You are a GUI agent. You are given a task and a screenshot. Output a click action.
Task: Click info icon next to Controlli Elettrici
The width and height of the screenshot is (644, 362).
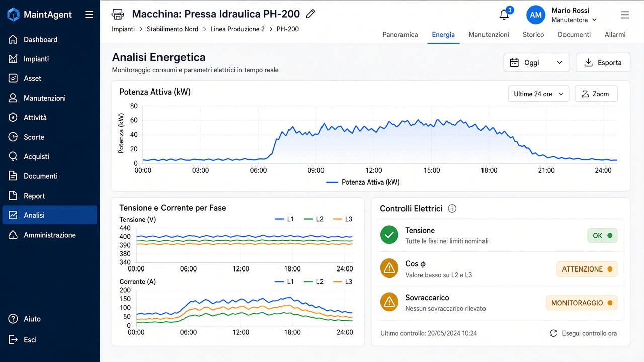click(452, 208)
